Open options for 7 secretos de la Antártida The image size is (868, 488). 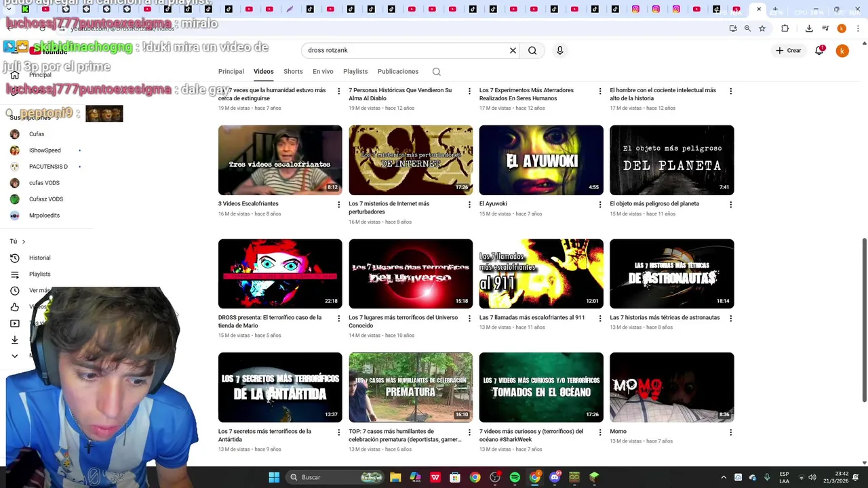pyautogui.click(x=338, y=432)
